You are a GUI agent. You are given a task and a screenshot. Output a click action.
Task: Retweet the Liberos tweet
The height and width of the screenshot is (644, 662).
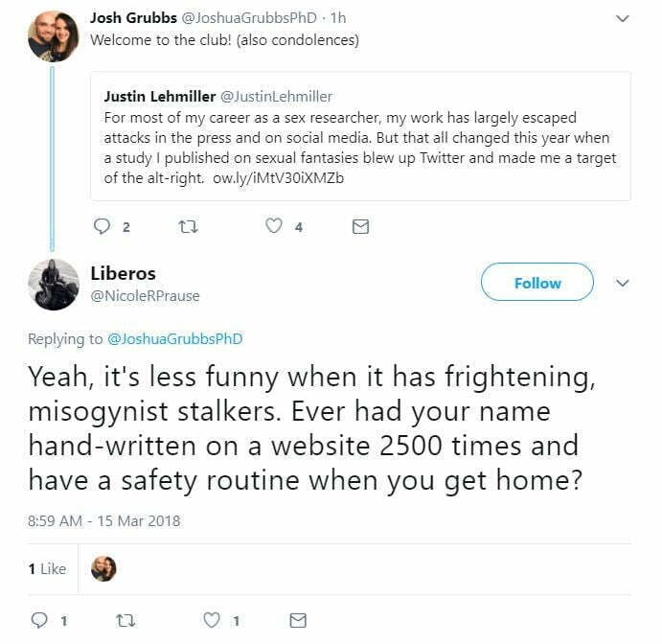click(x=126, y=620)
